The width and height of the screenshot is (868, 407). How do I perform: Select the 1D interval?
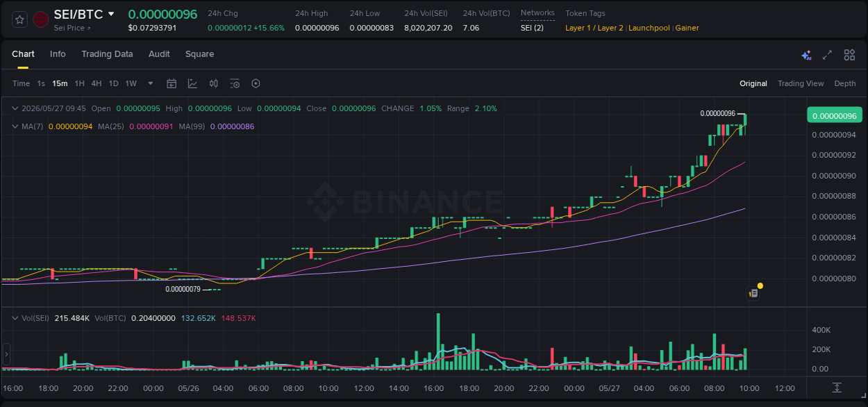(113, 83)
